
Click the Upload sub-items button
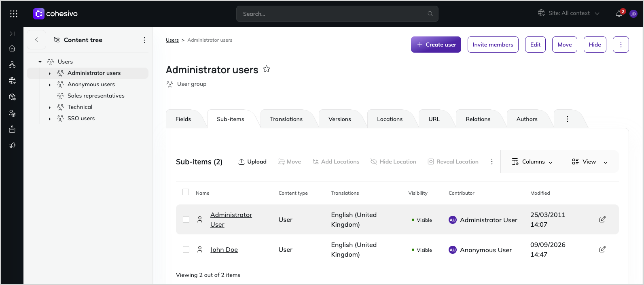[x=252, y=162]
